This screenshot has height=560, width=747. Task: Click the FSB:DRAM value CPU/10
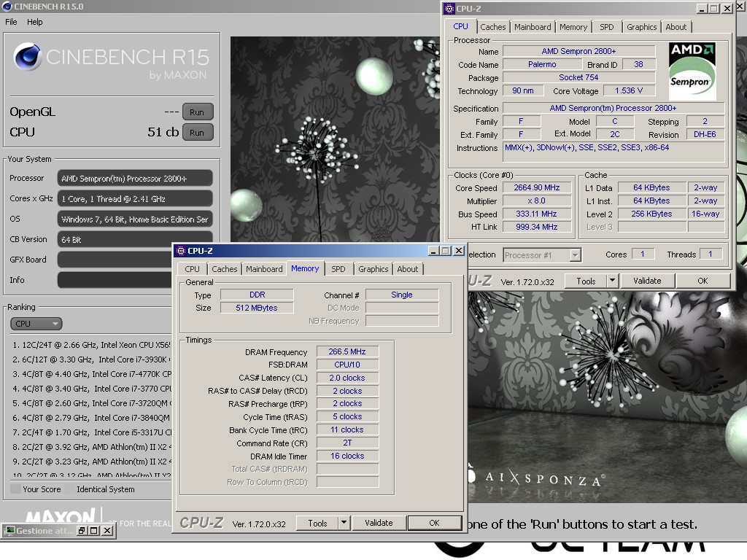tap(347, 365)
